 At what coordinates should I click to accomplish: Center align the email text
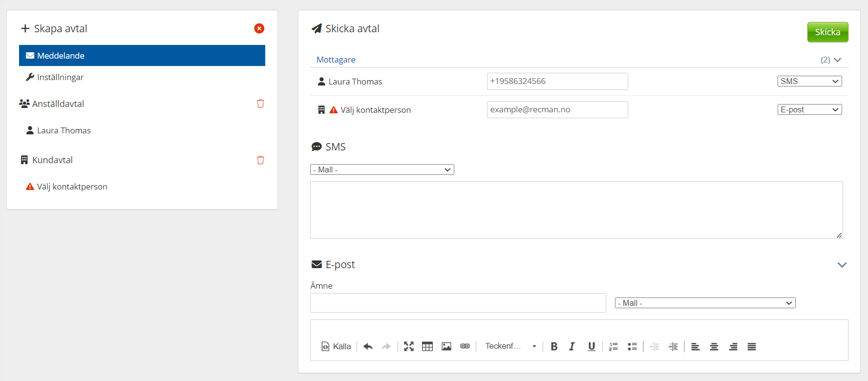714,346
